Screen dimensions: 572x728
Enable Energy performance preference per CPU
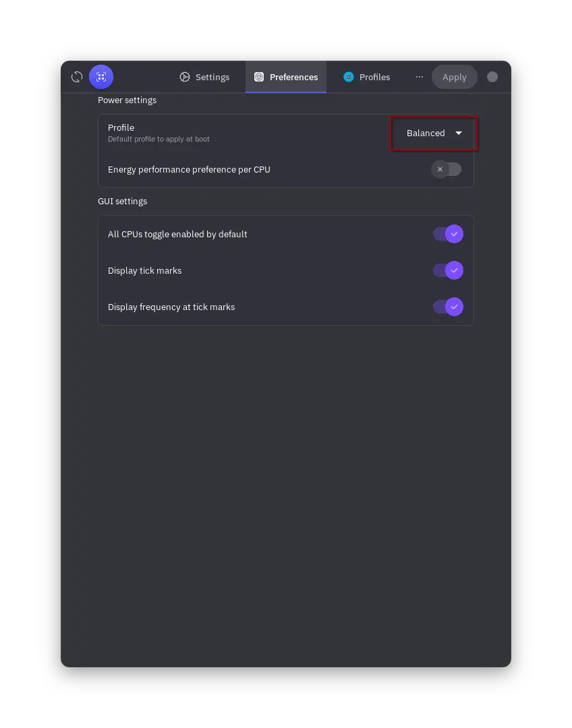(446, 169)
